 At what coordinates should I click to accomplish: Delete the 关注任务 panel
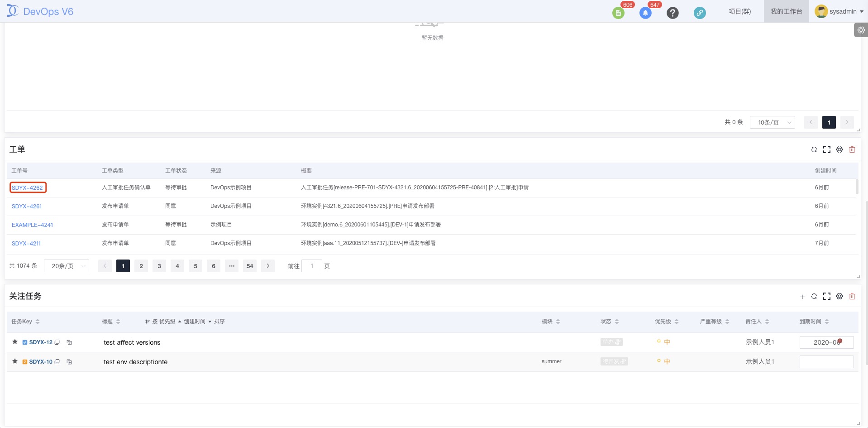coord(852,296)
